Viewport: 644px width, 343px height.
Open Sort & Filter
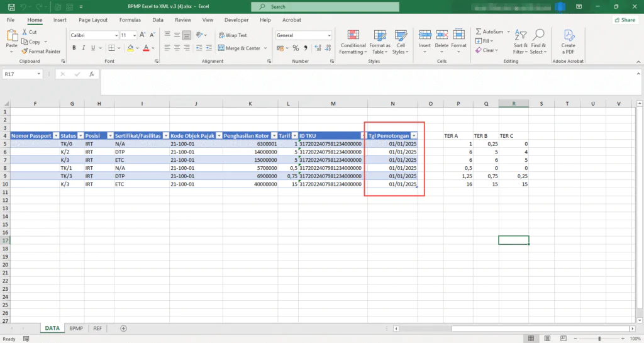(520, 42)
